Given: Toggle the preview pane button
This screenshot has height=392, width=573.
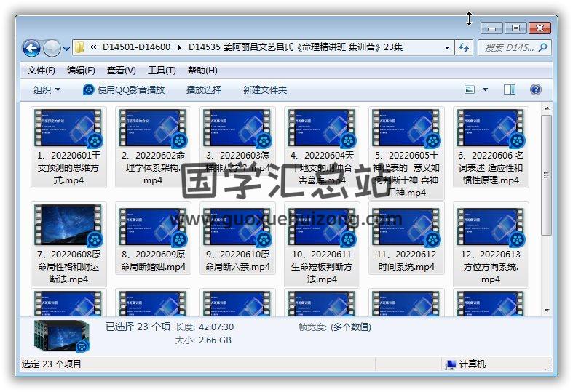Looking at the screenshot, I should tap(510, 89).
